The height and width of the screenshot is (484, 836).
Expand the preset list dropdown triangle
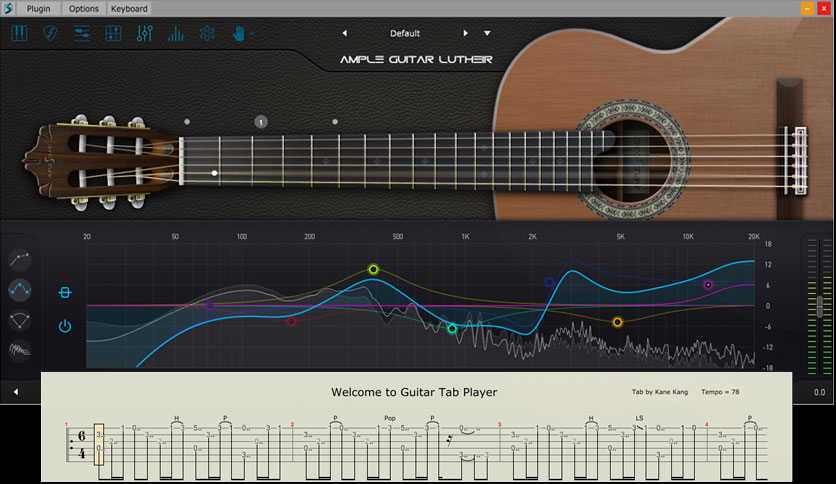[487, 33]
